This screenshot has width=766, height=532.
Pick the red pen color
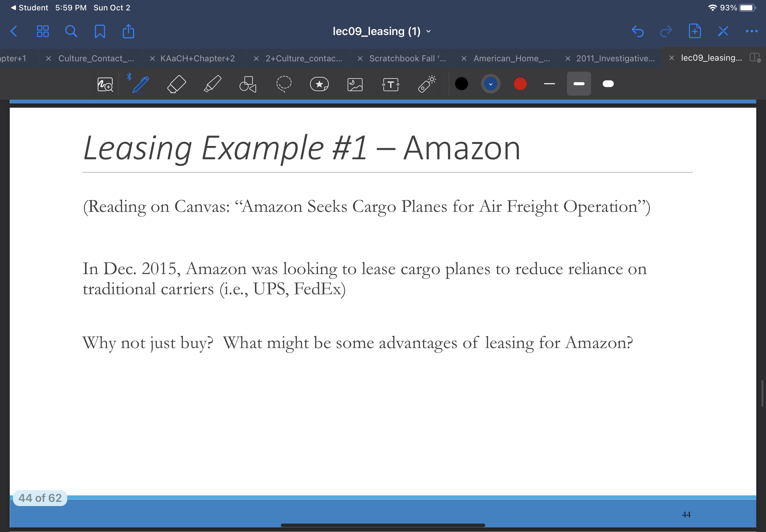click(520, 84)
